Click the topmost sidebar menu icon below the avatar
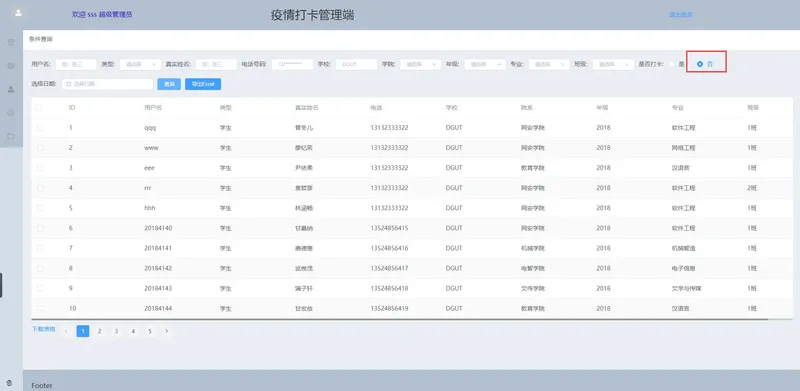Screen dimensions: 800x391 coord(11,42)
